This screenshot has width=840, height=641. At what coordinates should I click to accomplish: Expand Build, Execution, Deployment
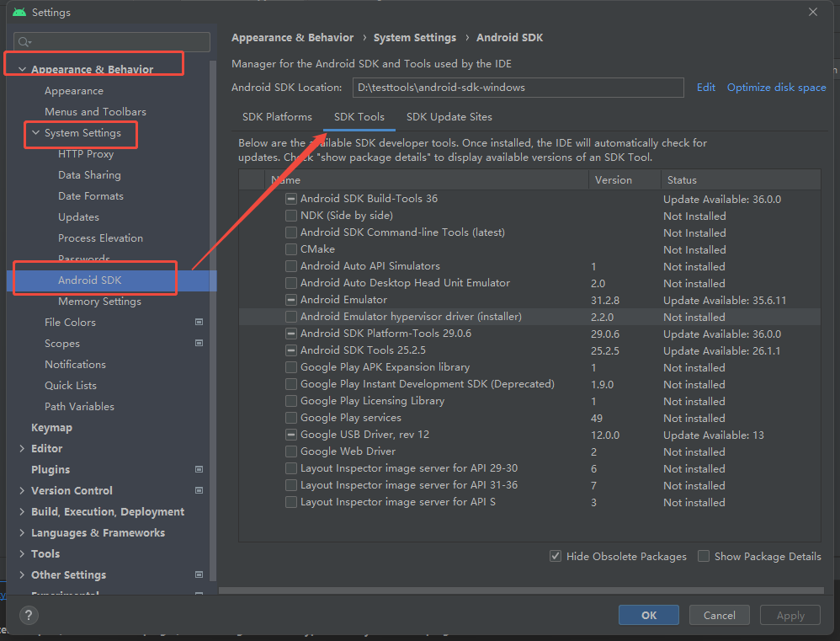click(x=22, y=512)
